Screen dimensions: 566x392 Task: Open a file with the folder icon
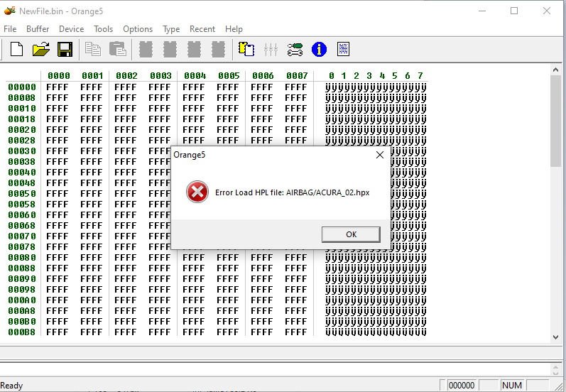coord(40,49)
